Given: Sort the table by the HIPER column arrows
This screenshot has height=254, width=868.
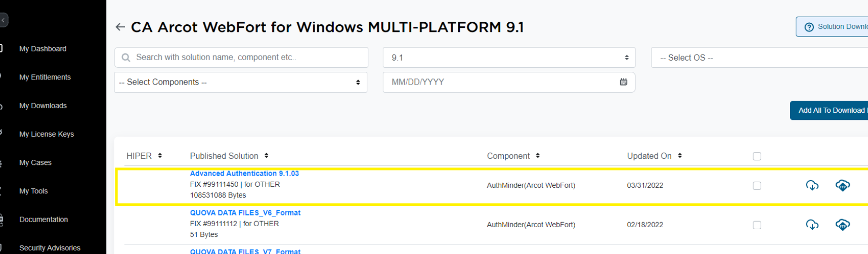Looking at the screenshot, I should [x=160, y=156].
